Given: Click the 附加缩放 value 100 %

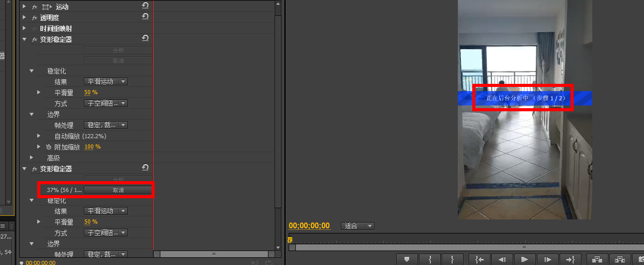Looking at the screenshot, I should coord(93,147).
